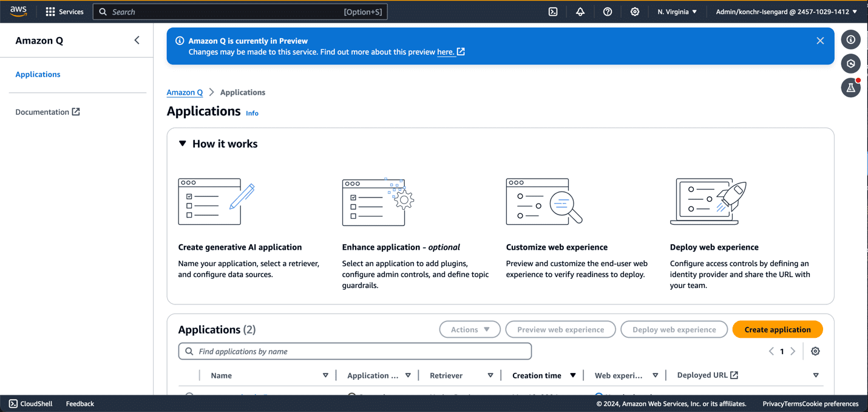
Task: Open the experiments flask panel with notification
Action: pyautogui.click(x=850, y=88)
